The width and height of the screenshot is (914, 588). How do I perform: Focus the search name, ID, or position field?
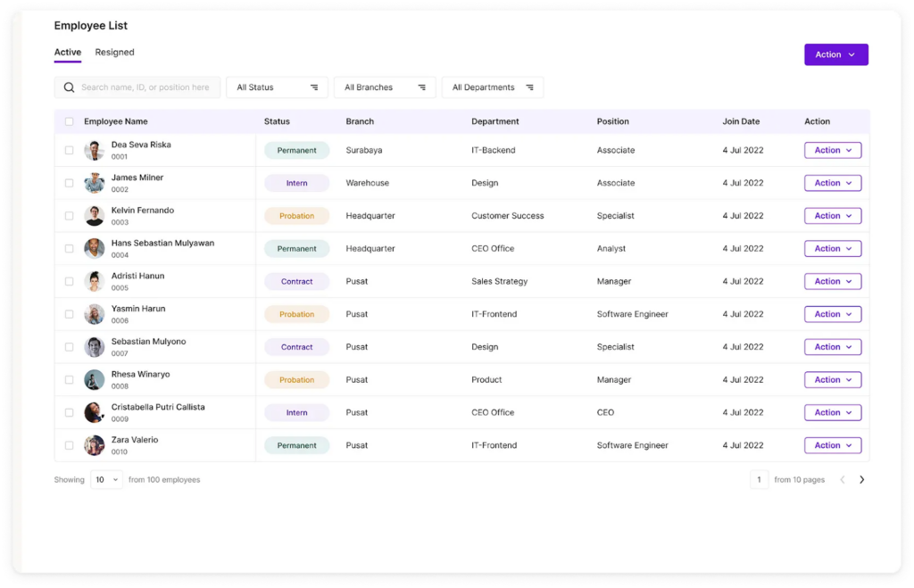click(x=145, y=87)
